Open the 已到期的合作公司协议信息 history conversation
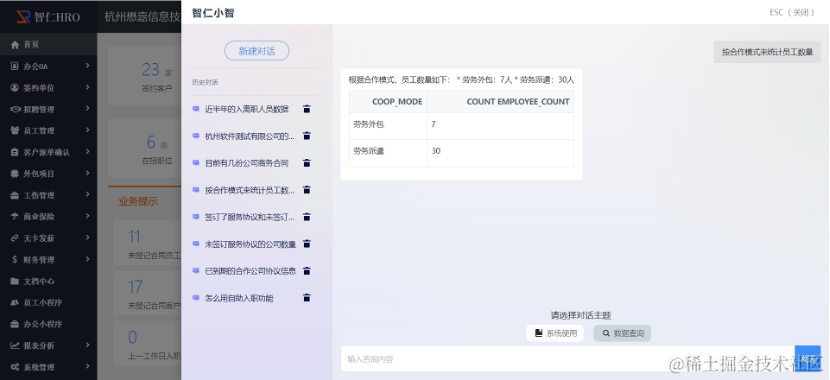Viewport: 830px width, 380px height. (x=250, y=271)
